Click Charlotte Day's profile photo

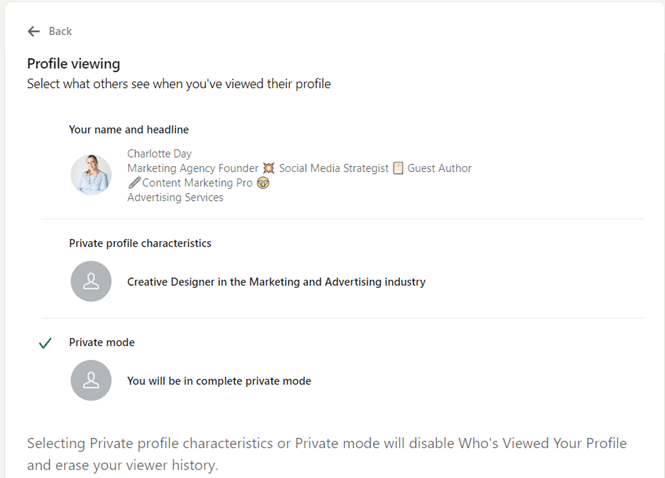coord(91,175)
